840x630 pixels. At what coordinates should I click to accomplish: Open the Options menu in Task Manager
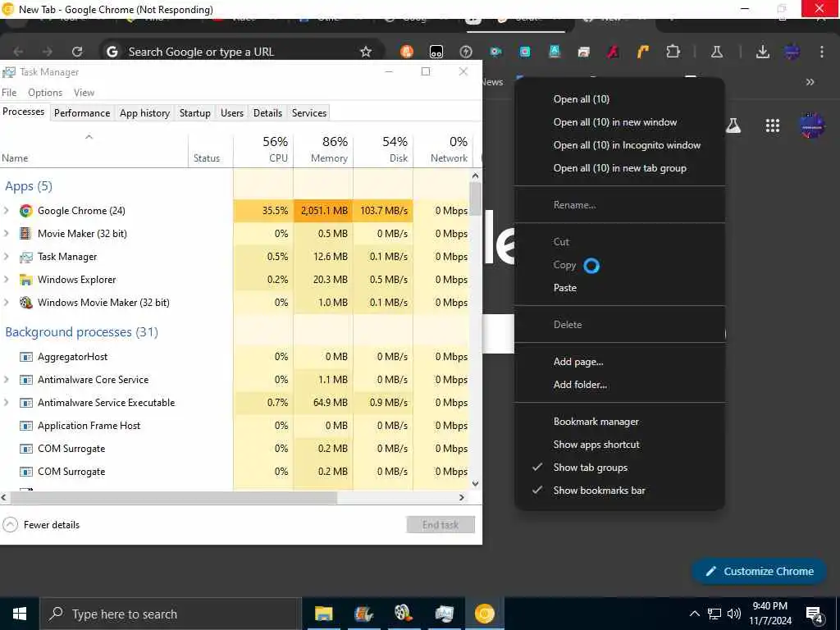pos(45,93)
